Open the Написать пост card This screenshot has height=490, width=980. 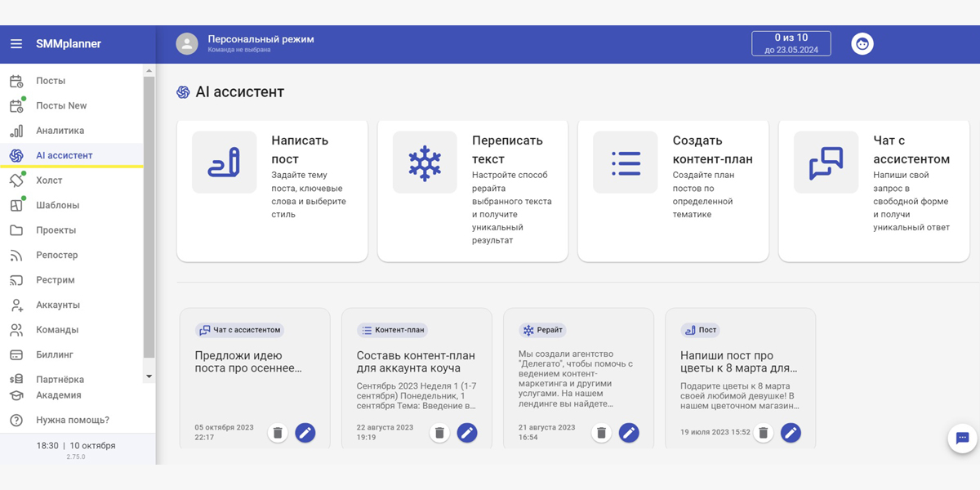click(272, 191)
